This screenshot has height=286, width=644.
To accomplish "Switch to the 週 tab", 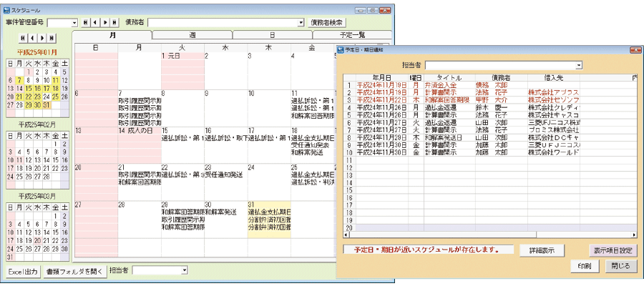I will point(192,35).
